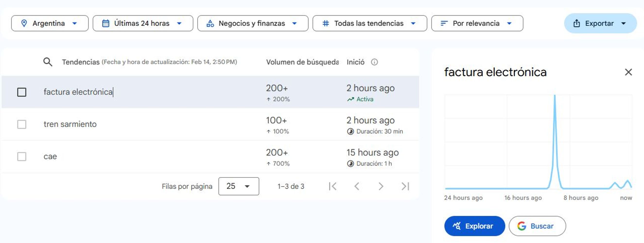Click the Buscar Google button
The width and height of the screenshot is (644, 243).
coord(537,226)
